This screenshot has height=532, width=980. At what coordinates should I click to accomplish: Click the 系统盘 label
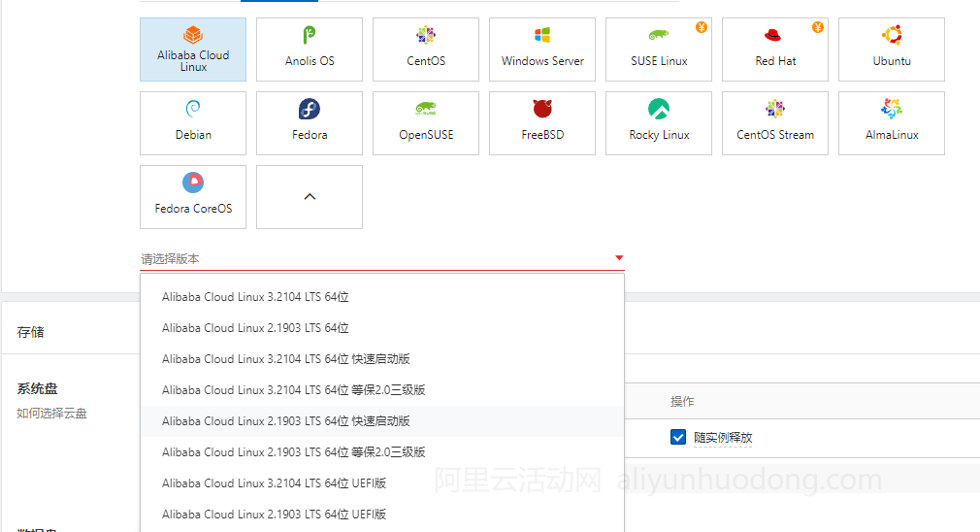(x=38, y=388)
